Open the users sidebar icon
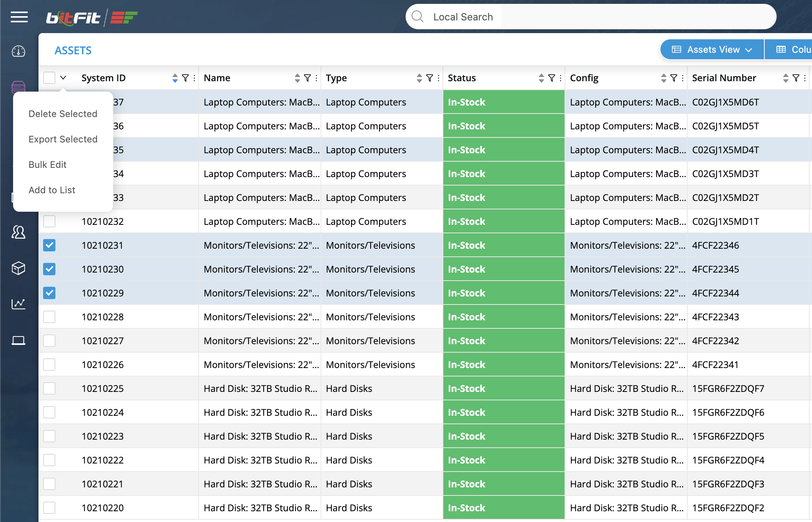The height and width of the screenshot is (522, 812). (18, 232)
